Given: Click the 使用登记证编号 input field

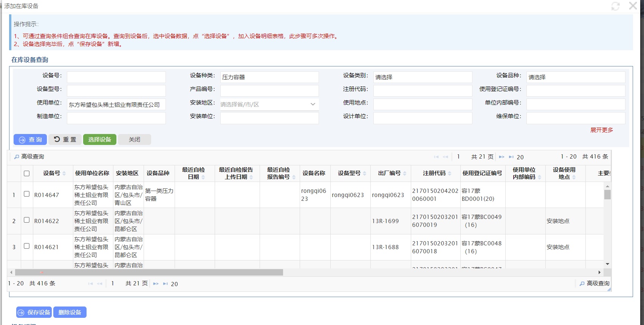Looking at the screenshot, I should pos(576,91).
